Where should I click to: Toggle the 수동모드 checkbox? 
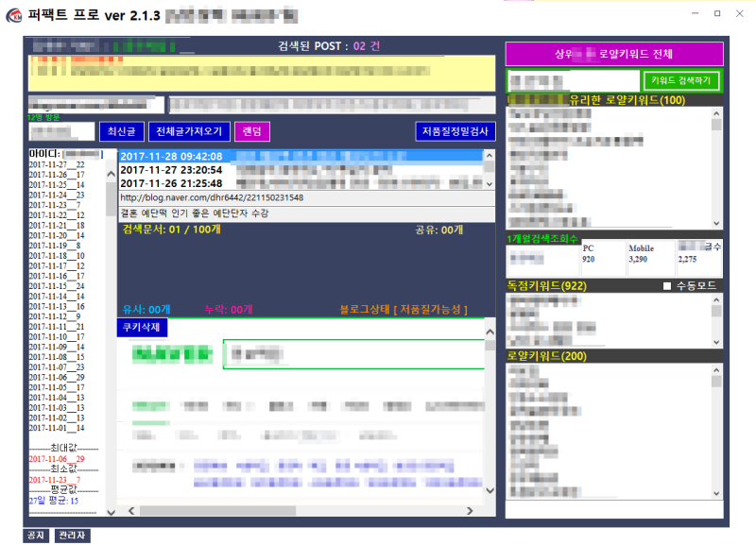click(x=667, y=286)
